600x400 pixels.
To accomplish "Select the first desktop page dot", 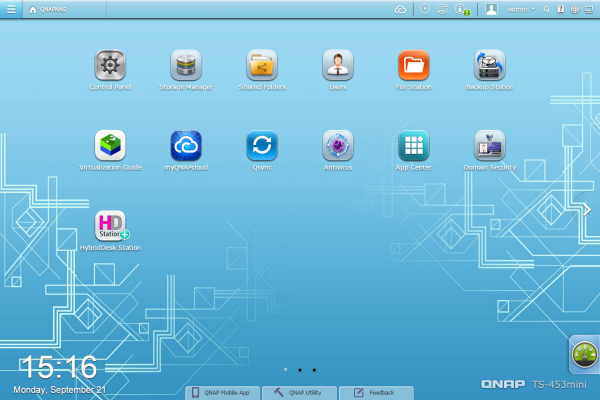I will click(x=285, y=369).
